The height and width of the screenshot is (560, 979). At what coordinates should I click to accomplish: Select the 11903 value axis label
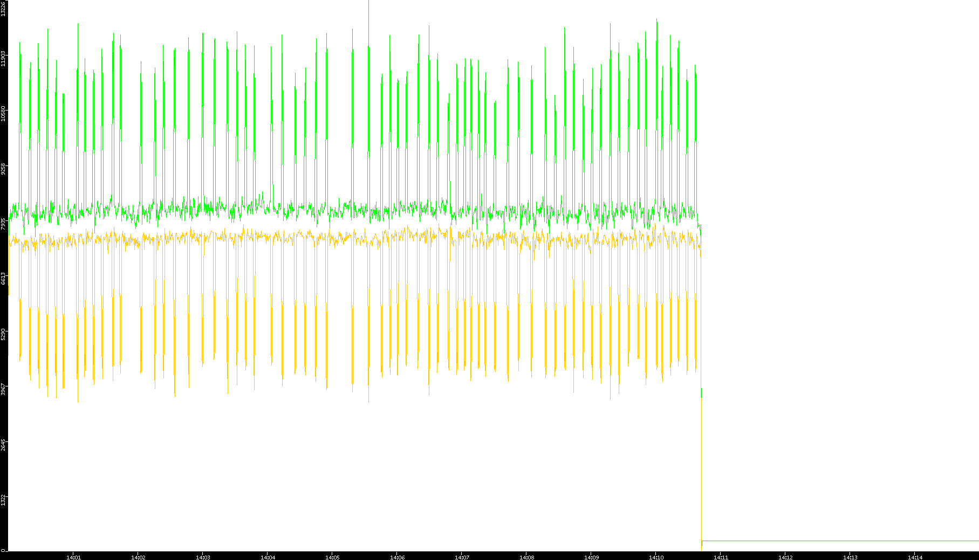3,58
